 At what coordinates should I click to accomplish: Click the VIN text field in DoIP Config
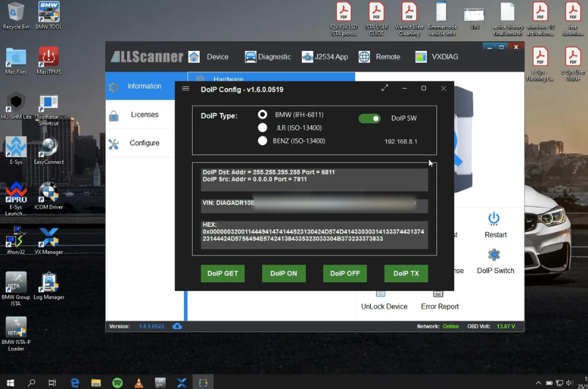point(315,205)
